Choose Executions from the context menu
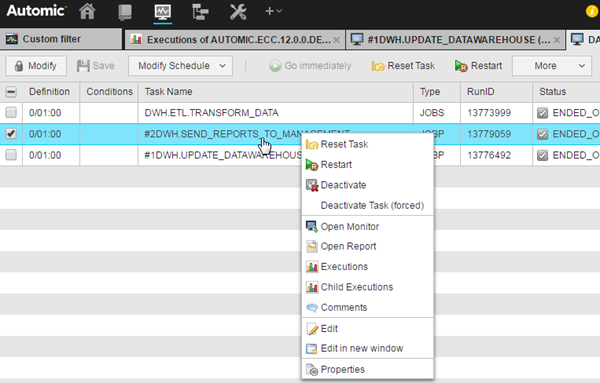The image size is (600, 383). (x=367, y=267)
